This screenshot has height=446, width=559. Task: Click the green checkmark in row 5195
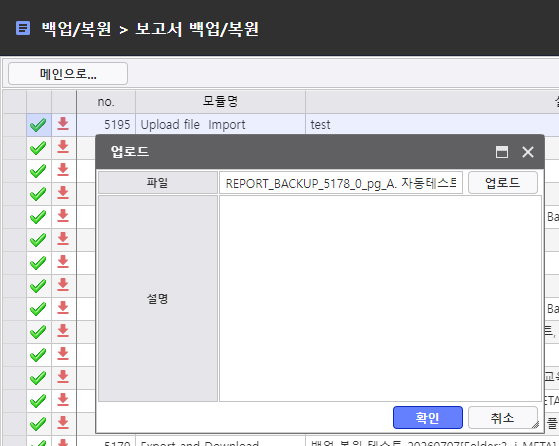pos(38,125)
